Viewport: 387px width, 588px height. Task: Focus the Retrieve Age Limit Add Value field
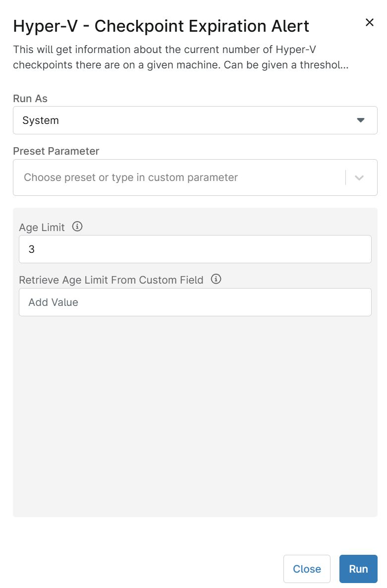[x=195, y=302]
